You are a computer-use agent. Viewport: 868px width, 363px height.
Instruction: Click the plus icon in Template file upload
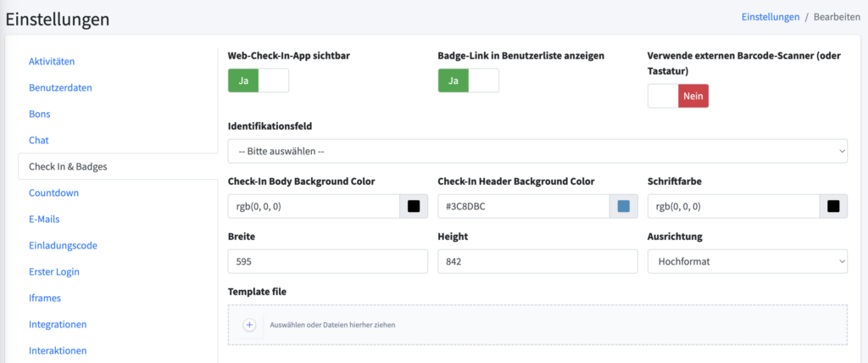[249, 326]
